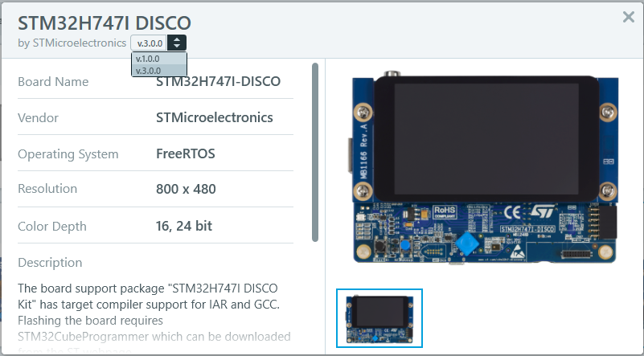
Task: Click the 'Resolution' label
Action: click(47, 189)
